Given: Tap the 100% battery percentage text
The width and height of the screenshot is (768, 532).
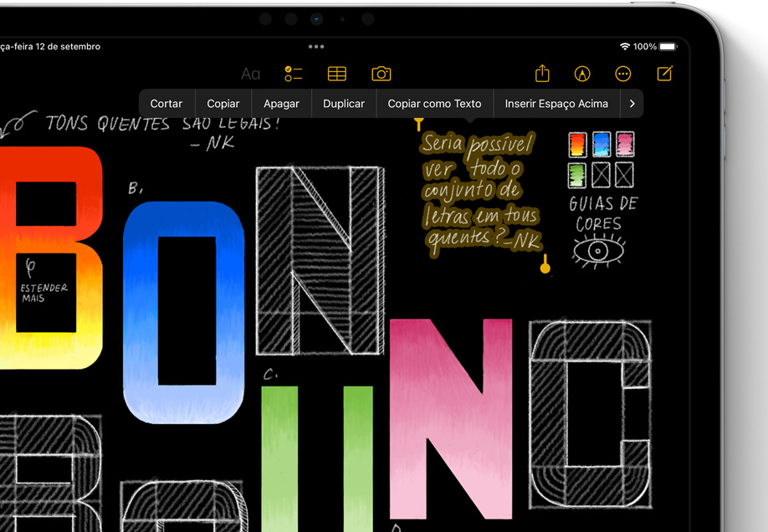Looking at the screenshot, I should (644, 47).
